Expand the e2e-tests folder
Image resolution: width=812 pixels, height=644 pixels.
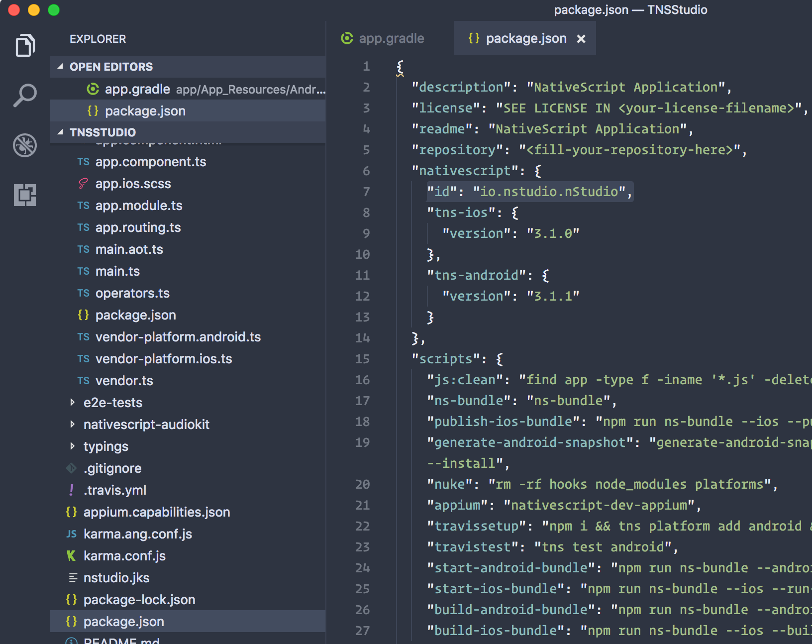[x=188, y=403]
